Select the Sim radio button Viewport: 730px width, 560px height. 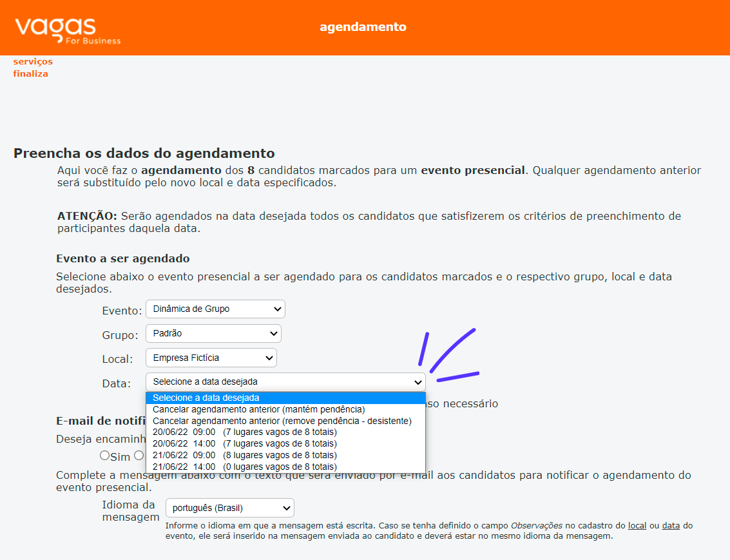click(x=105, y=456)
